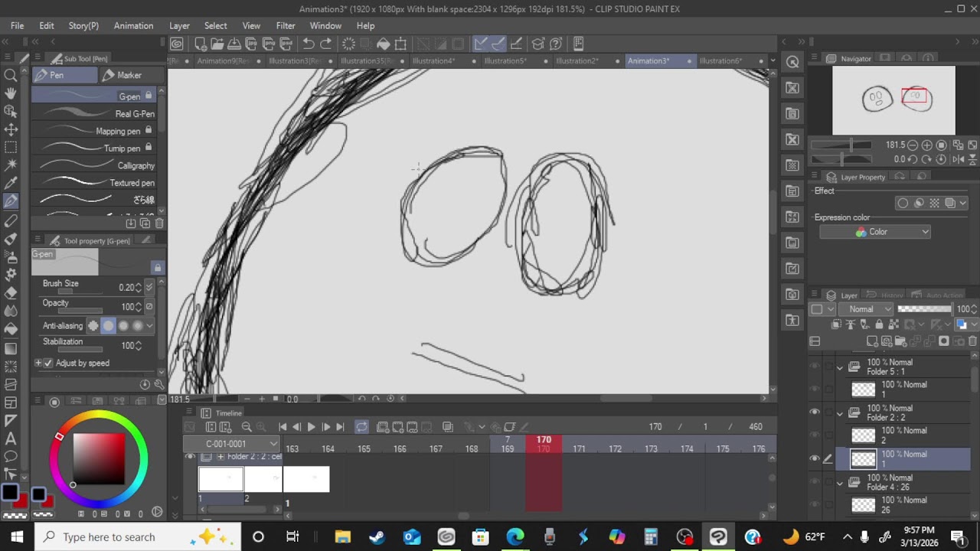Select the rectangular Selection tool
The width and height of the screenshot is (980, 551).
click(11, 147)
